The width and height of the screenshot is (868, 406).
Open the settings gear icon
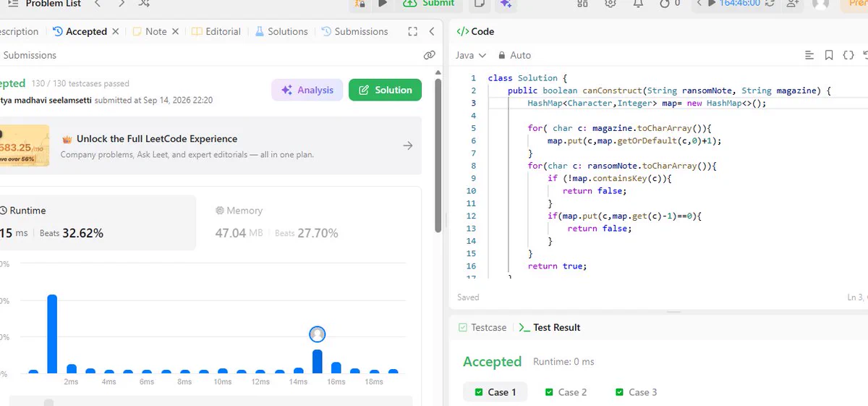coord(610,4)
